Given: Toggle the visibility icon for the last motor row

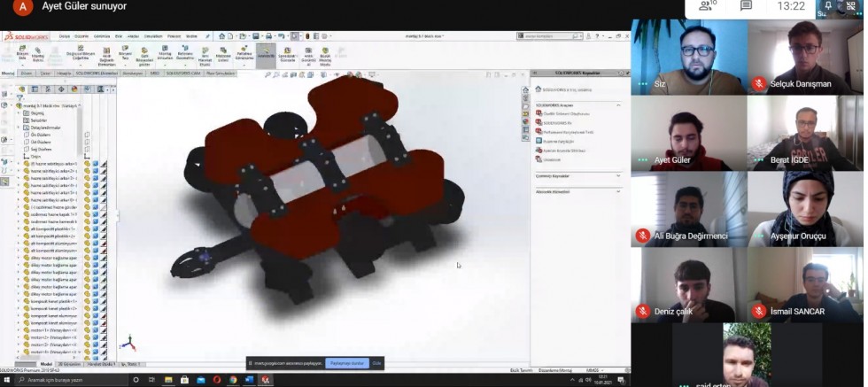Looking at the screenshot, I should (88, 352).
